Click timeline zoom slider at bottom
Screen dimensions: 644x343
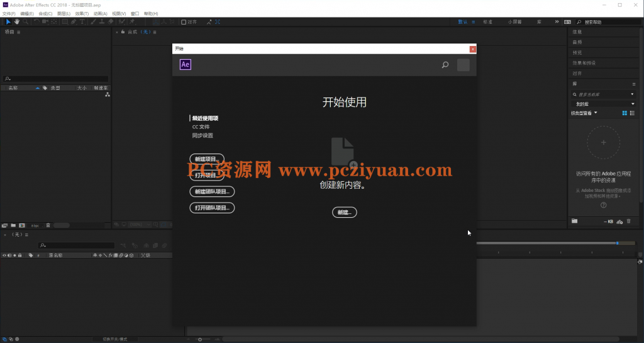pos(200,339)
